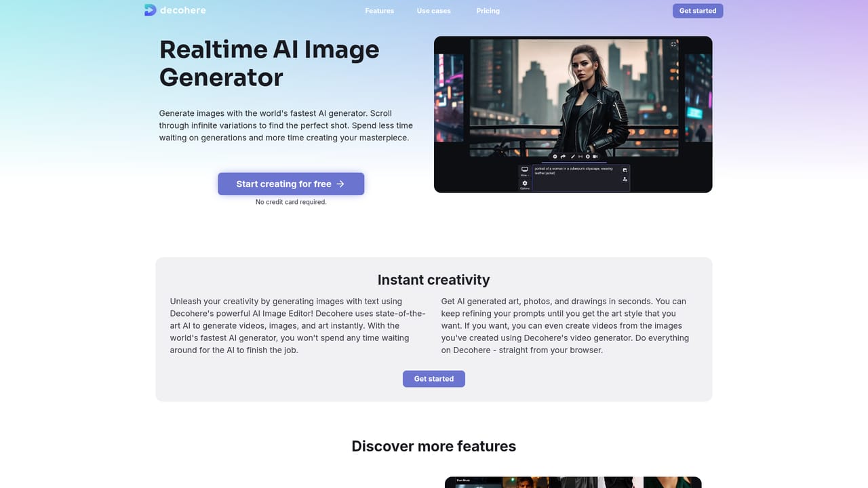Viewport: 868px width, 488px height.
Task: Click the decohere brand name text
Action: coord(183,10)
